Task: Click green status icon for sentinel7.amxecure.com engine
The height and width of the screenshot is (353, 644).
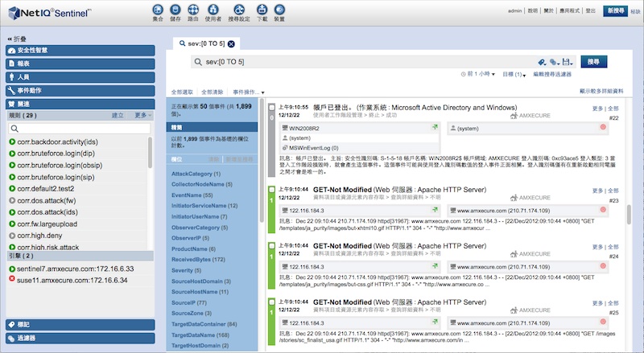Action: [12, 269]
